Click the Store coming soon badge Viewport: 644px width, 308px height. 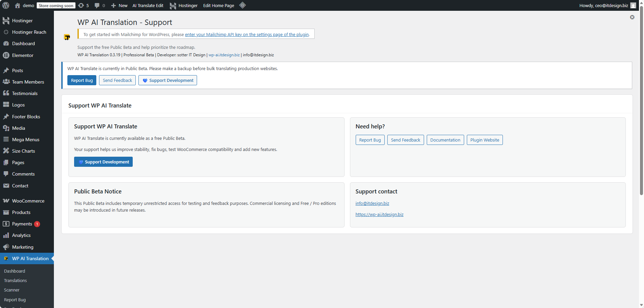point(56,5)
